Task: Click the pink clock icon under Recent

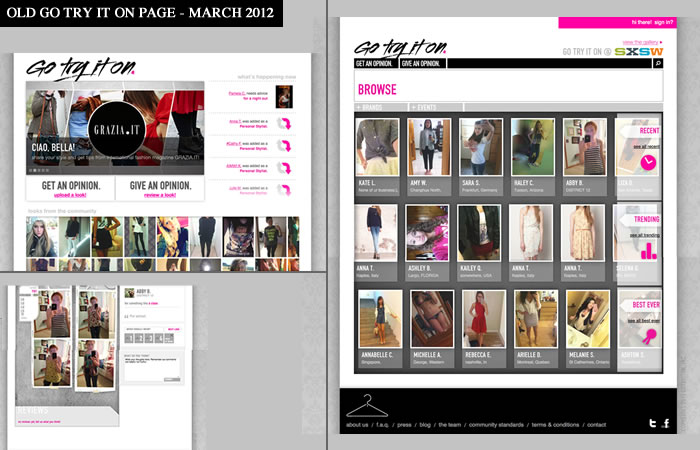Action: coord(648,162)
